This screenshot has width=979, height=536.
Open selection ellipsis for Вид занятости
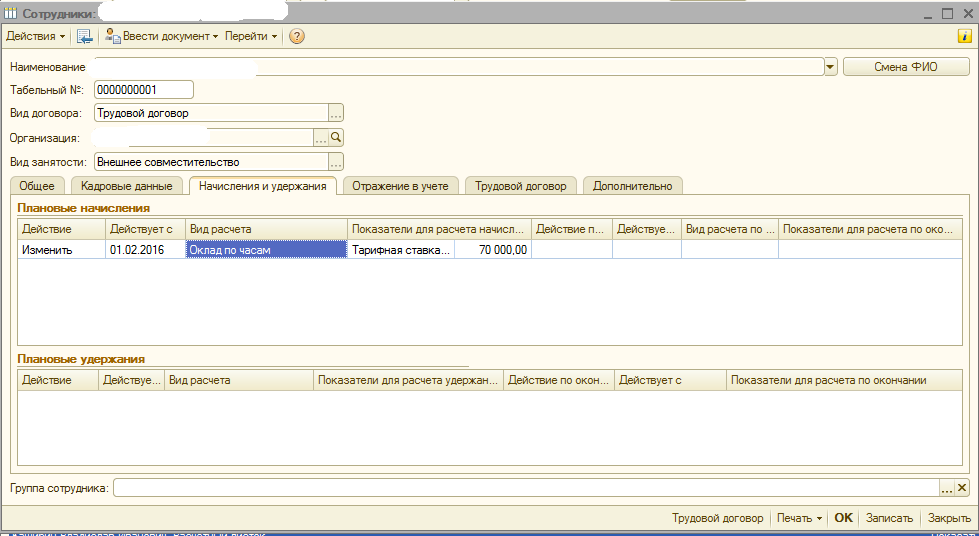point(336,162)
